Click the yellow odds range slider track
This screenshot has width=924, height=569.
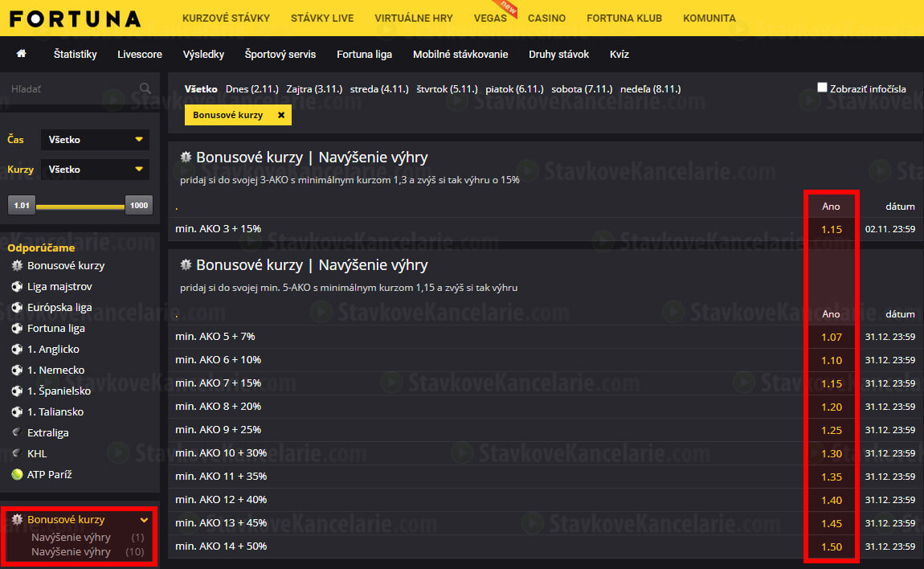[x=80, y=207]
